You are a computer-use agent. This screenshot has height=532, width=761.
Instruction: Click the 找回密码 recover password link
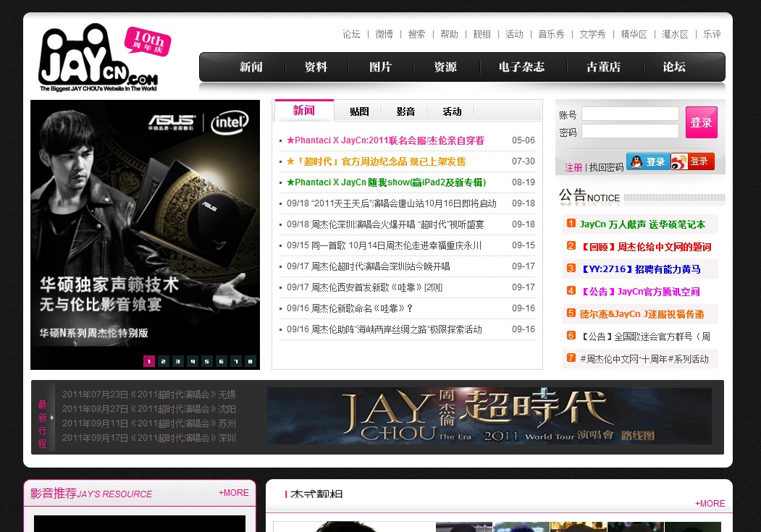[606, 167]
